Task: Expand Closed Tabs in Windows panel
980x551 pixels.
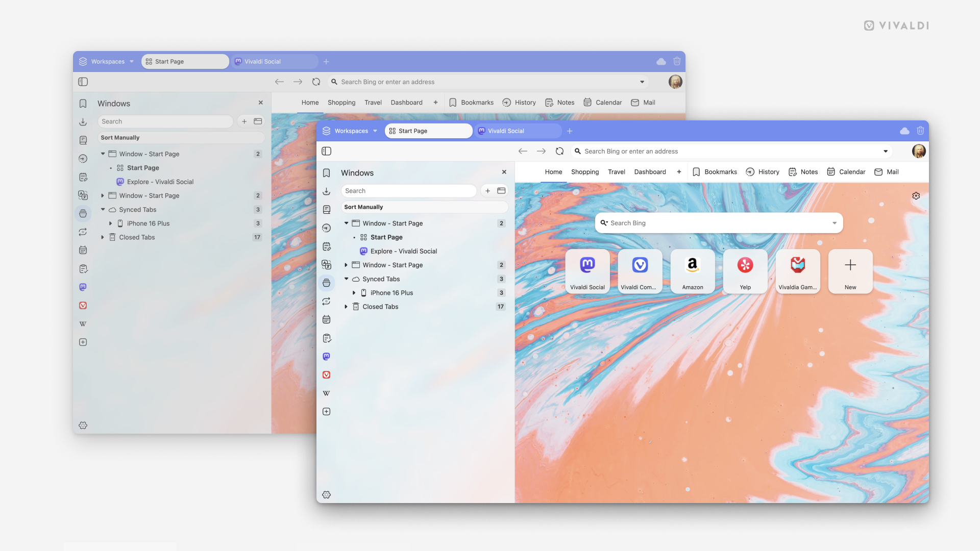Action: click(347, 307)
